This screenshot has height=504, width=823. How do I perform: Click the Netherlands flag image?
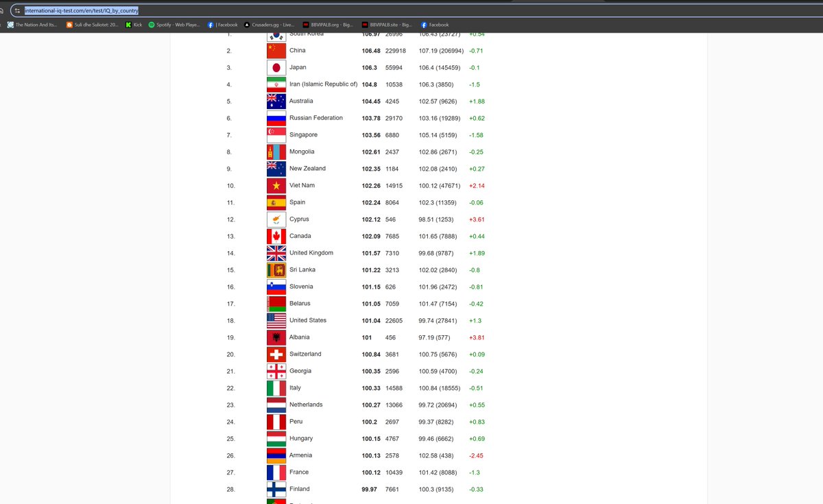[276, 405]
